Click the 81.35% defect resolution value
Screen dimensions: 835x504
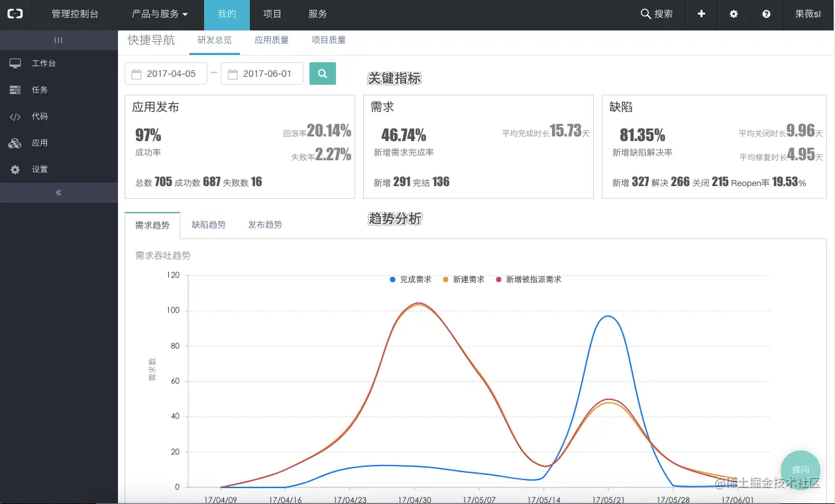[x=642, y=136]
